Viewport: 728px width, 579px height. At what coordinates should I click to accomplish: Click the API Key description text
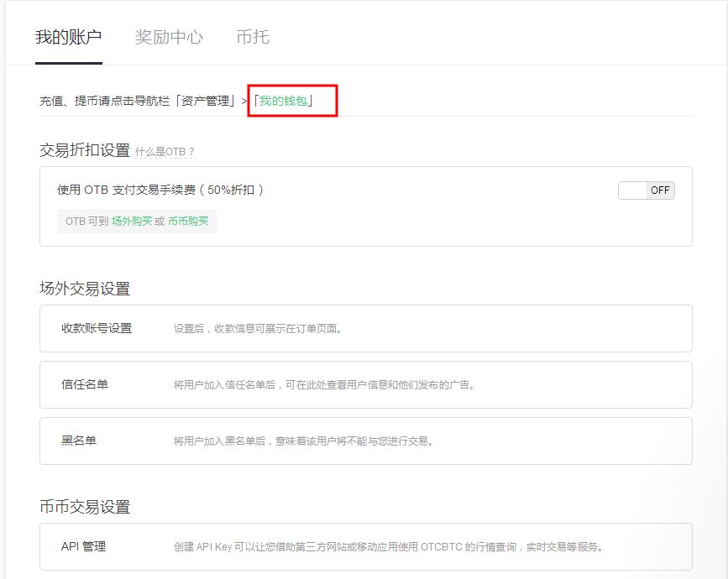coord(388,547)
